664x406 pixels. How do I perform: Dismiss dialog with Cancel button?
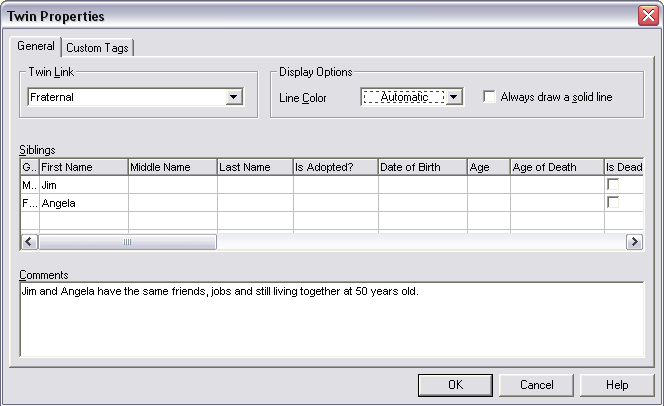537,385
